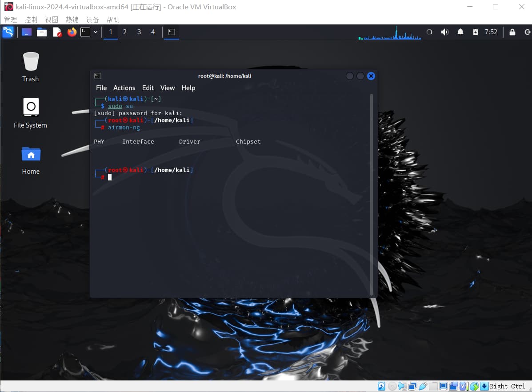Click the recording indicator circle icon

coord(429,32)
